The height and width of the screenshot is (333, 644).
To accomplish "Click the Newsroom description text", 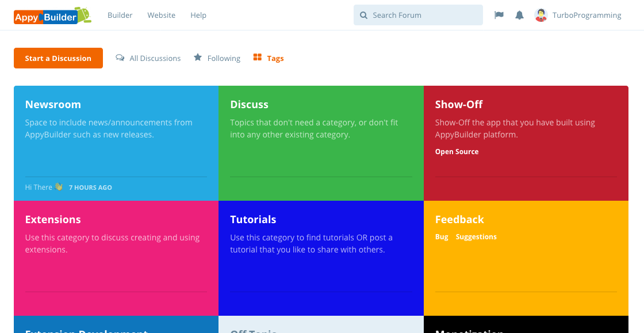I will (109, 128).
